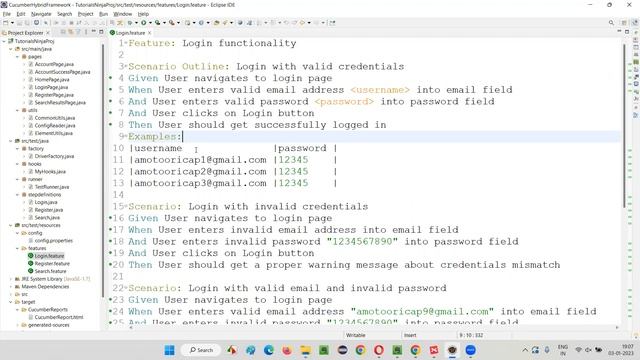Open Opera browser from taskbar
The height and width of the screenshot is (360, 640).
(379, 350)
